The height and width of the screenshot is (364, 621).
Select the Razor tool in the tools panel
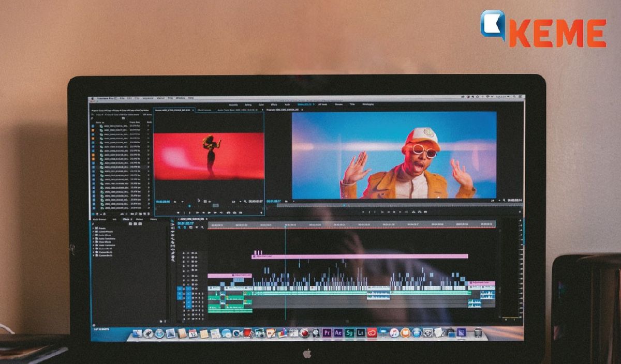tap(172, 242)
